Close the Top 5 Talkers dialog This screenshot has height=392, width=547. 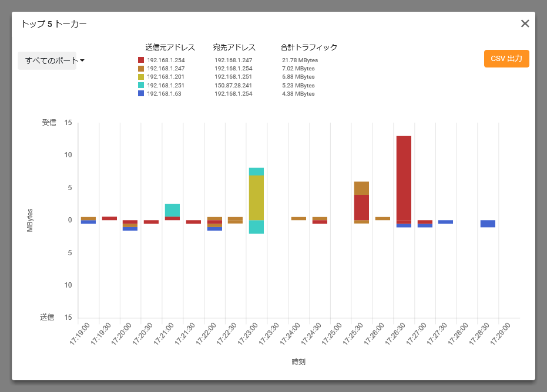[525, 23]
